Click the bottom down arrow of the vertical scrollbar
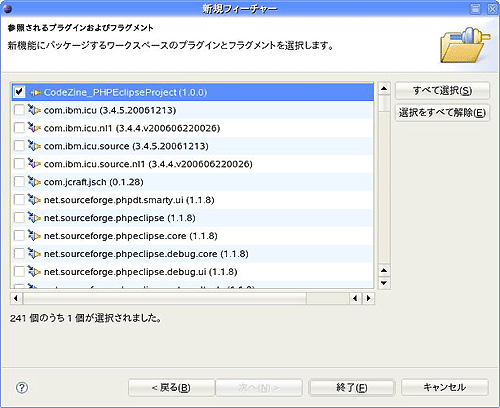 click(384, 283)
